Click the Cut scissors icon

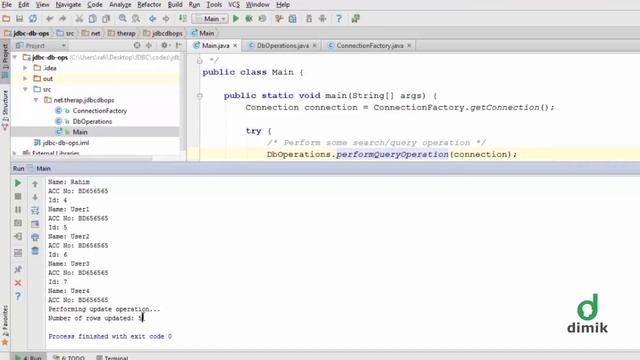tap(79, 19)
